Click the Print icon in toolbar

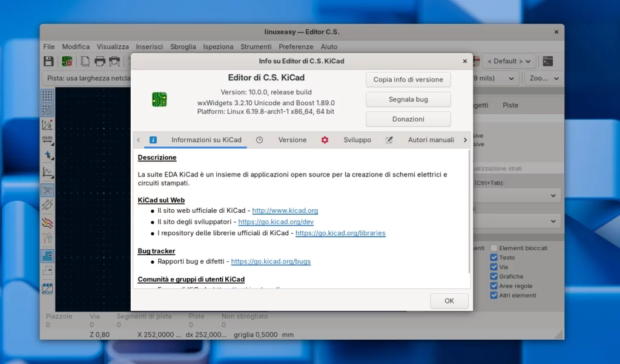[100, 61]
